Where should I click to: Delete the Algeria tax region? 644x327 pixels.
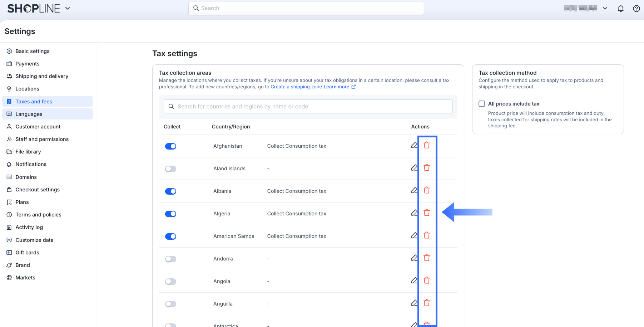[427, 213]
